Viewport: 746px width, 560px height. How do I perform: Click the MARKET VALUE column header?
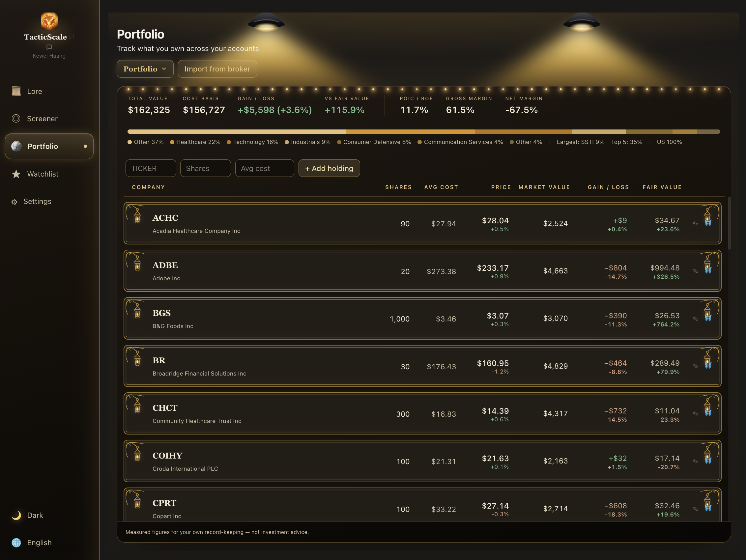(544, 187)
